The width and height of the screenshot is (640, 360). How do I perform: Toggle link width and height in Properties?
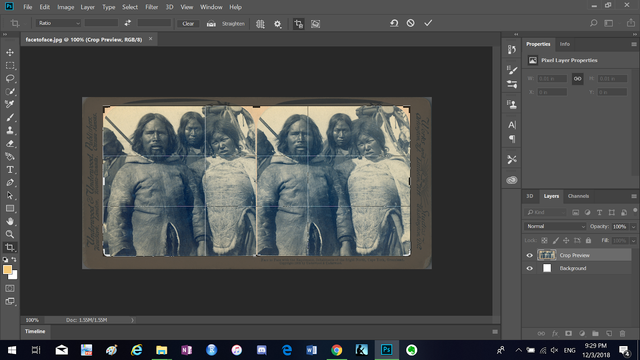[x=577, y=79]
